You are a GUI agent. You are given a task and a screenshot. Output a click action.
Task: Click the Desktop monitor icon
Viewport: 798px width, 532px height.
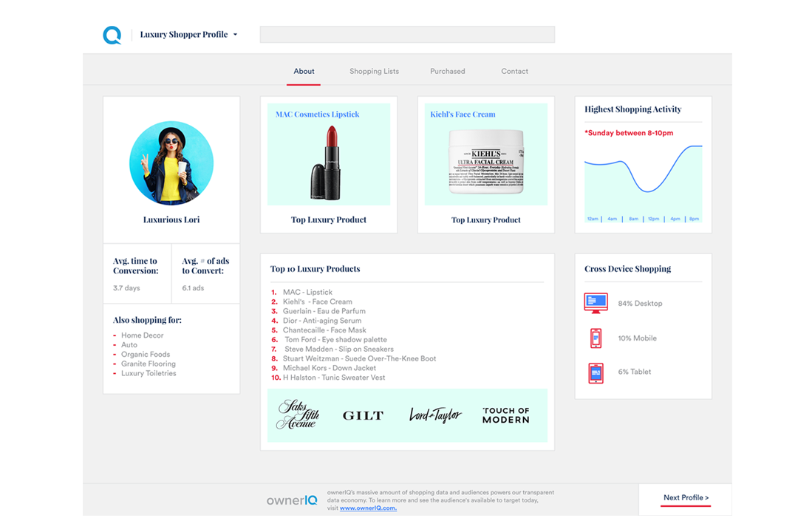(x=596, y=303)
